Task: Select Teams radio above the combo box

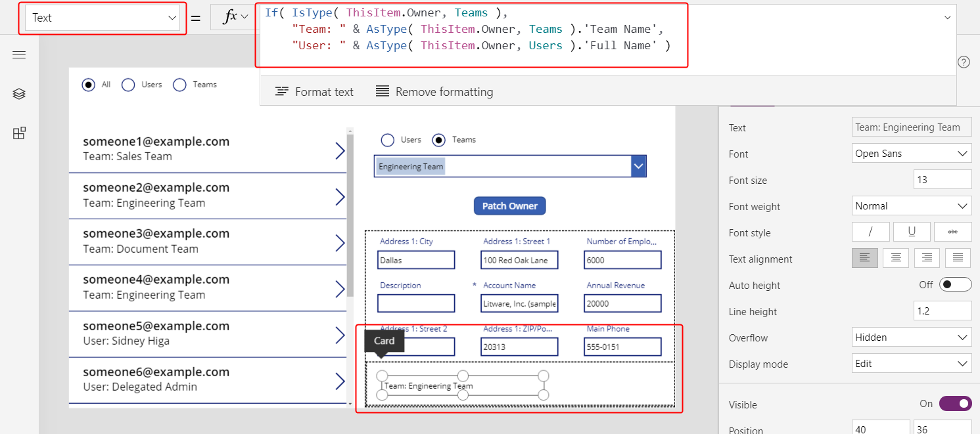Action: click(438, 140)
